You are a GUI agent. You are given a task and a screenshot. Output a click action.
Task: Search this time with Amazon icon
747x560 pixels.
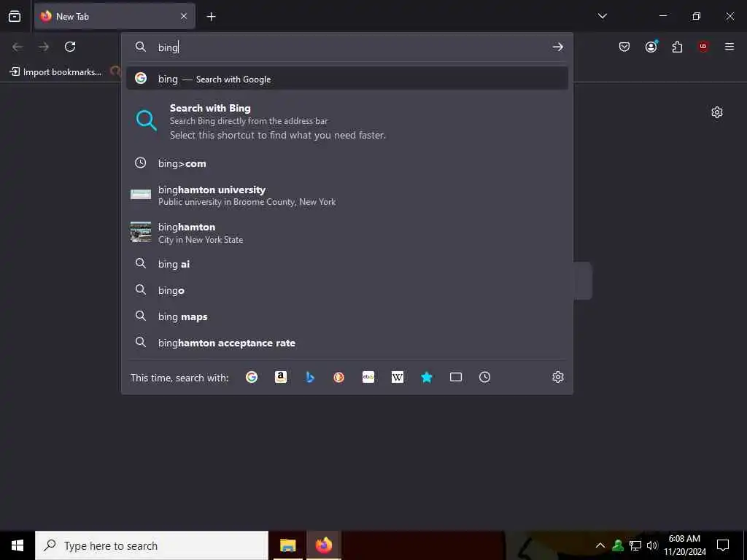point(281,377)
